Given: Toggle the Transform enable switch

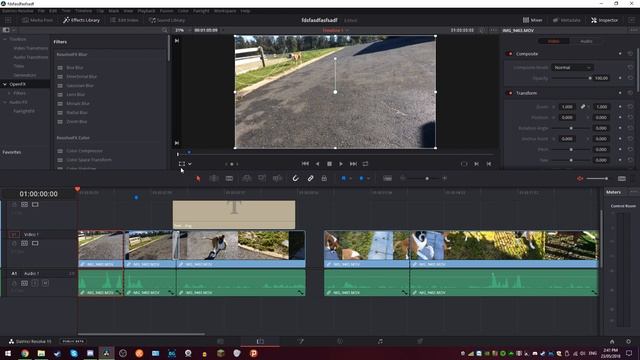Looking at the screenshot, I should pyautogui.click(x=509, y=93).
